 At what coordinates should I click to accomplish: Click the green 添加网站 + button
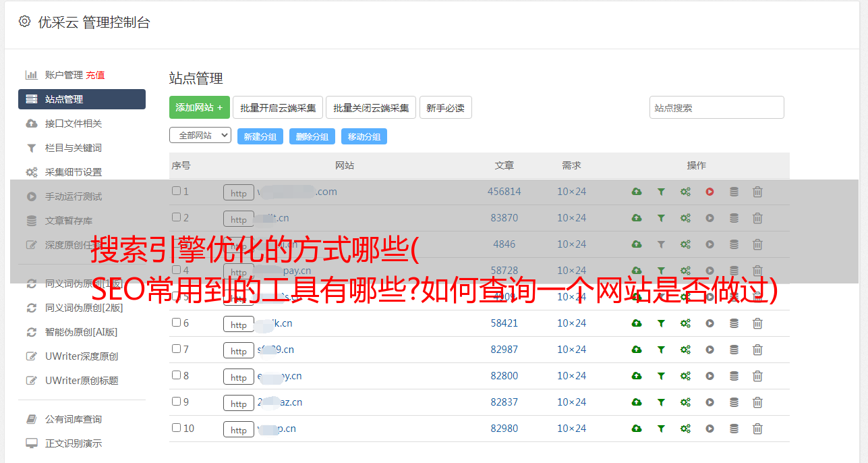pyautogui.click(x=200, y=107)
